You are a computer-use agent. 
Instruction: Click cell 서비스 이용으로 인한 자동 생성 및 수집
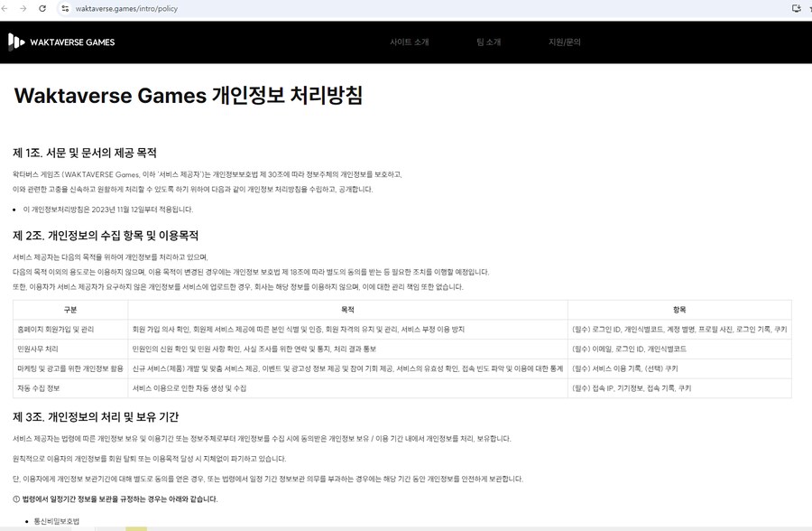(347, 388)
